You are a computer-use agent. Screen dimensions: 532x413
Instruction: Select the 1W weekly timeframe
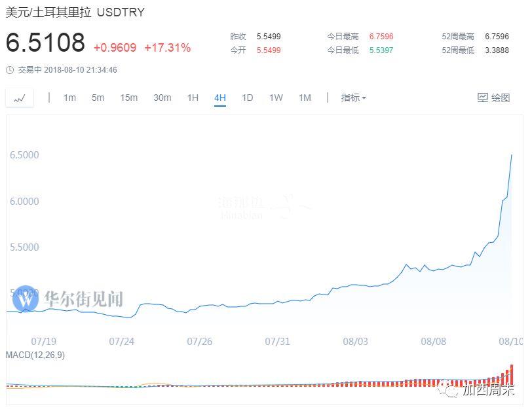pos(276,98)
